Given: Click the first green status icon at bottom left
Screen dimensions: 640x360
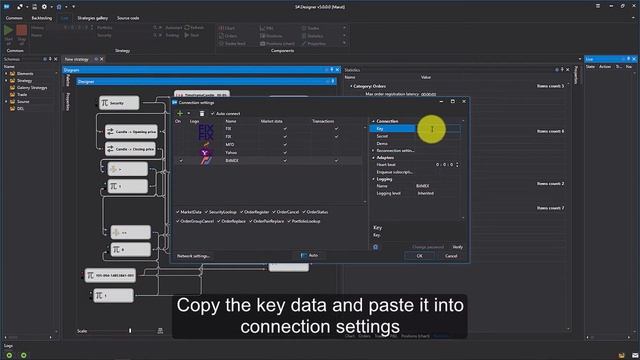Looking at the screenshot, I should [x=9, y=356].
